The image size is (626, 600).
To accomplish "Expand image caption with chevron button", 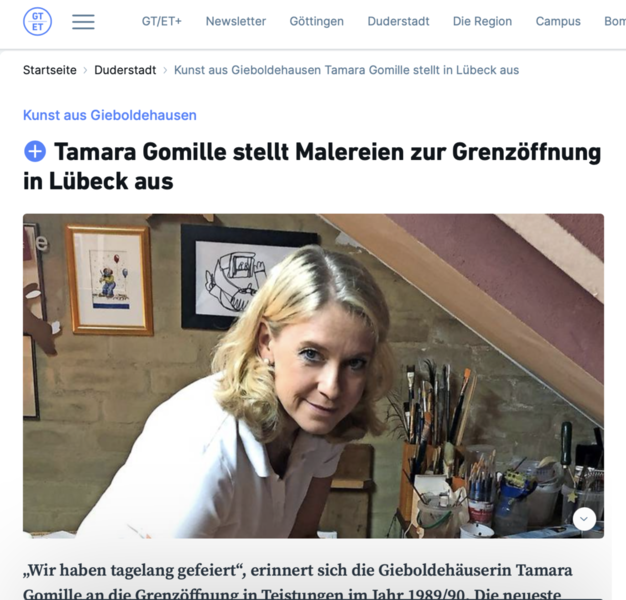I will (x=584, y=519).
